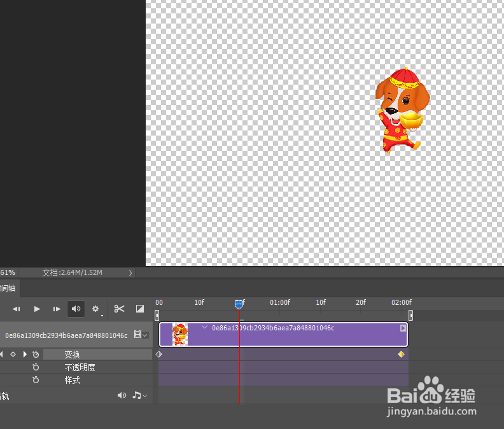Click the document size text 2.64M/1.52M

pyautogui.click(x=81, y=272)
